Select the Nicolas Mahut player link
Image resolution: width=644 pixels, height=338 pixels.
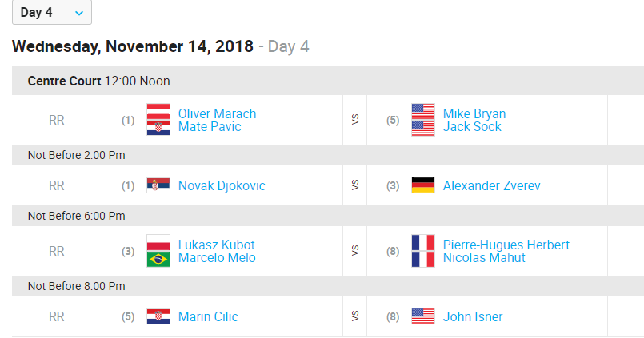[484, 258]
